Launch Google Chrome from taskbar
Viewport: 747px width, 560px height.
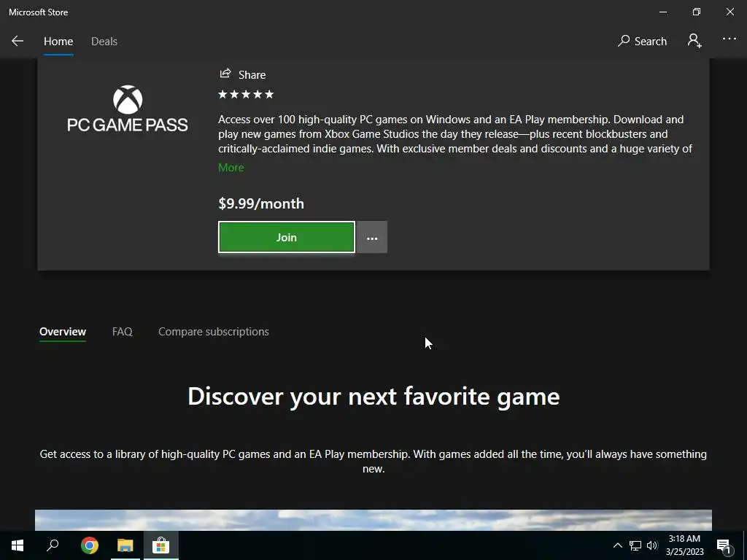coord(90,545)
